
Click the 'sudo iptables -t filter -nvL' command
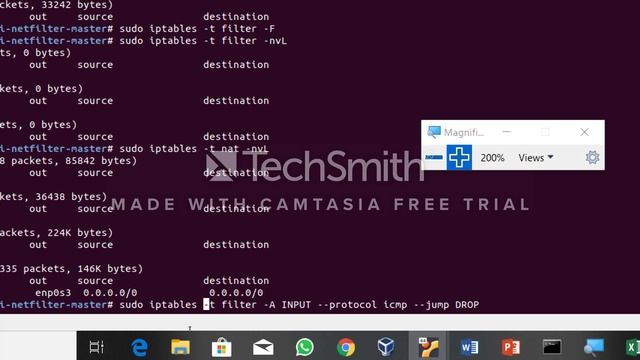click(x=203, y=41)
